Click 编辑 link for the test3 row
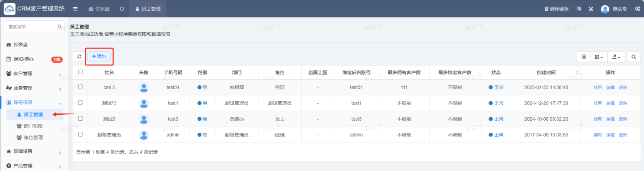 point(610,119)
